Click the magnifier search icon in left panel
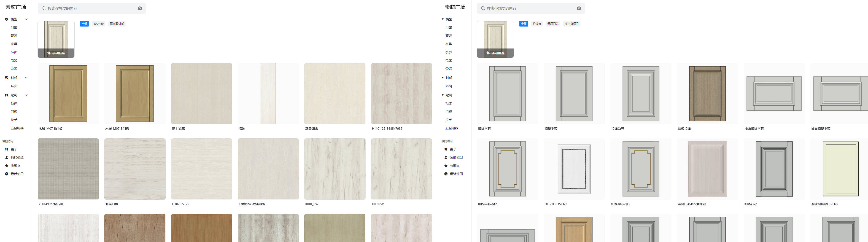The image size is (868, 242). pyautogui.click(x=43, y=8)
